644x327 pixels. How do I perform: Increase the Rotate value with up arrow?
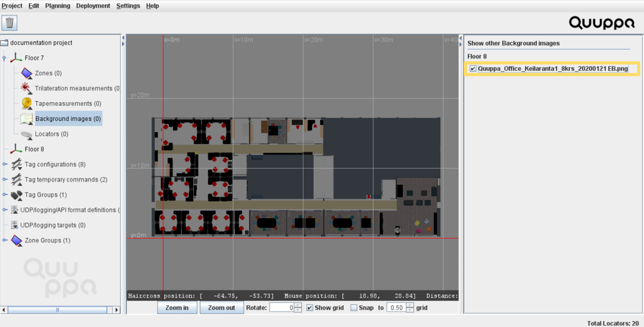click(x=298, y=305)
